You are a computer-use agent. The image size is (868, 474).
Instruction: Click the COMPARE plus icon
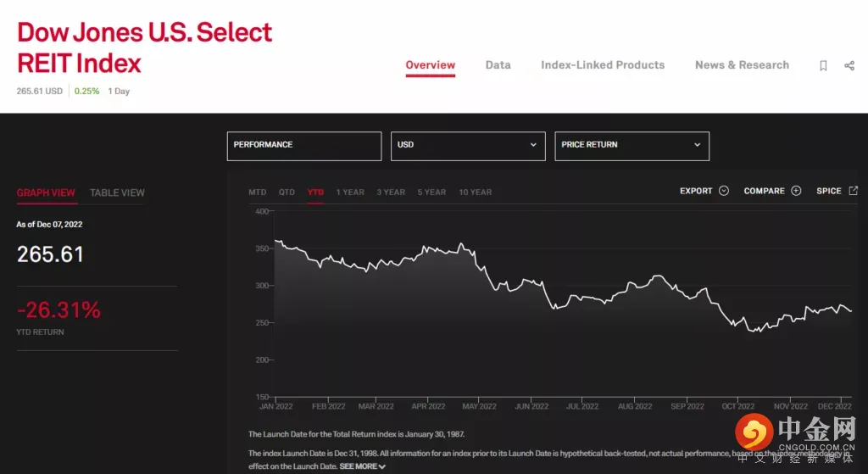[796, 191]
